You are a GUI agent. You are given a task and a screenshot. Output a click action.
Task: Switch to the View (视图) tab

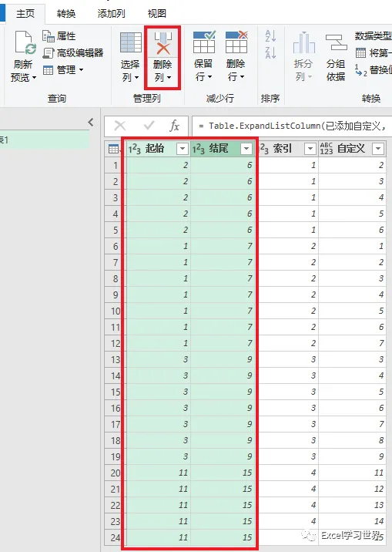click(156, 14)
